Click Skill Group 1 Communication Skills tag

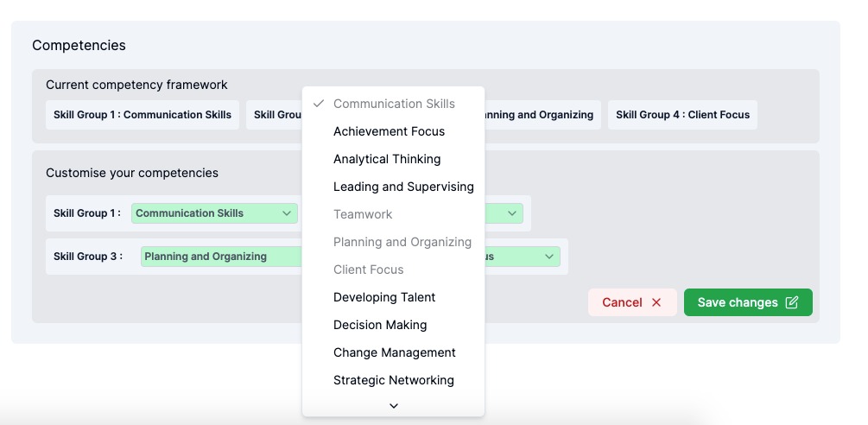pyautogui.click(x=143, y=115)
